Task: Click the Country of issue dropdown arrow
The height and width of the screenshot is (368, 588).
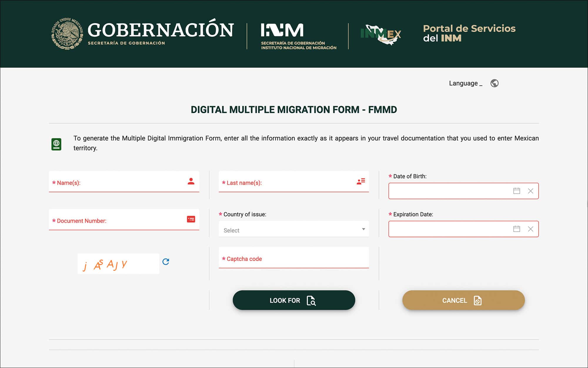Action: [x=363, y=229]
